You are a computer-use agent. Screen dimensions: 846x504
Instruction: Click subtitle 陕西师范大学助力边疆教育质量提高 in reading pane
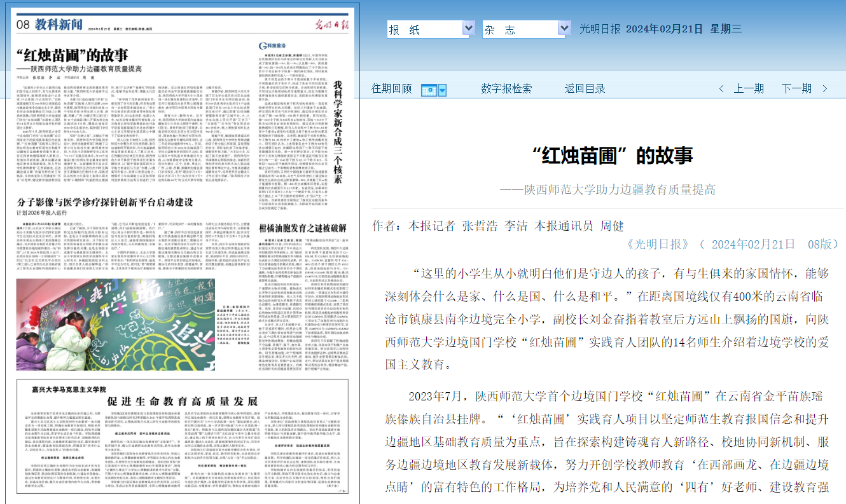pos(607,189)
